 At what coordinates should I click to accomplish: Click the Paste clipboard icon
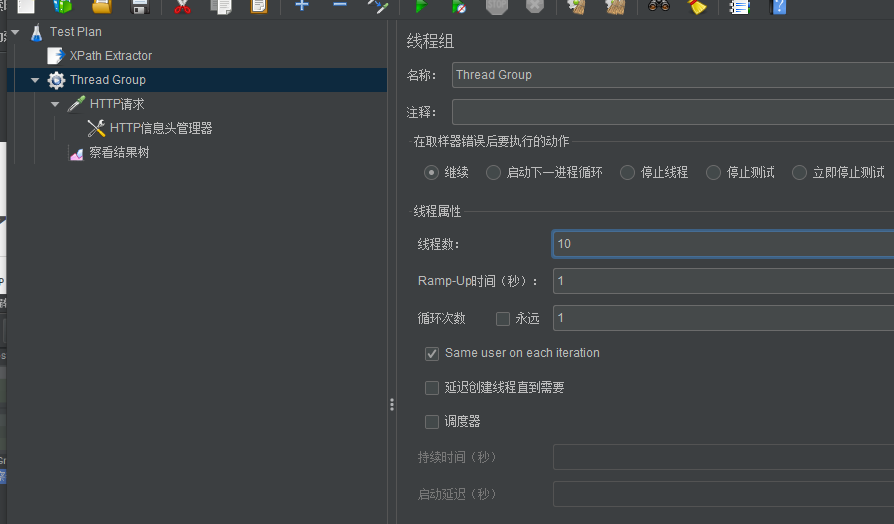click(259, 6)
